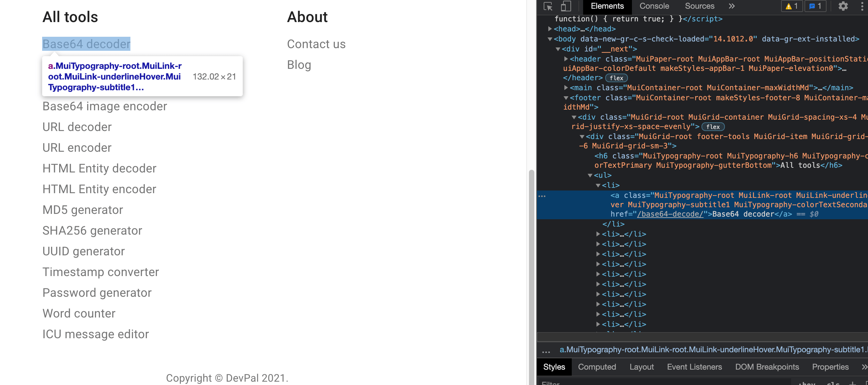Toggle flex badge next to header

pos(616,78)
